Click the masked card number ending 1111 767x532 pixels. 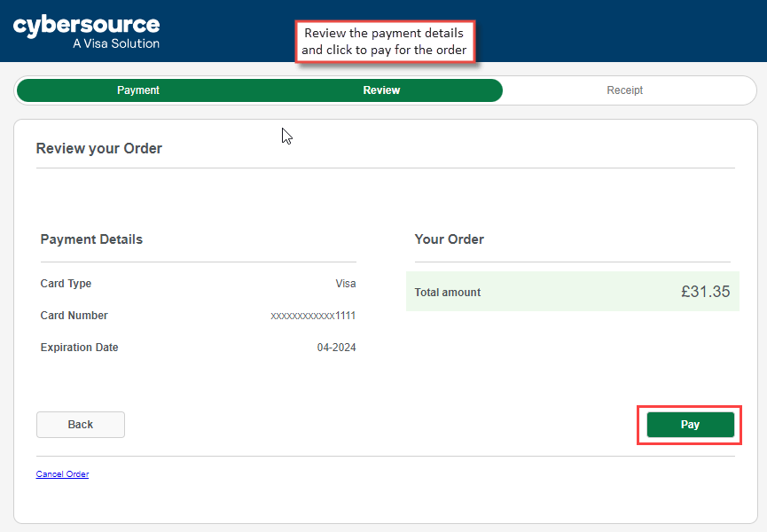[313, 316]
